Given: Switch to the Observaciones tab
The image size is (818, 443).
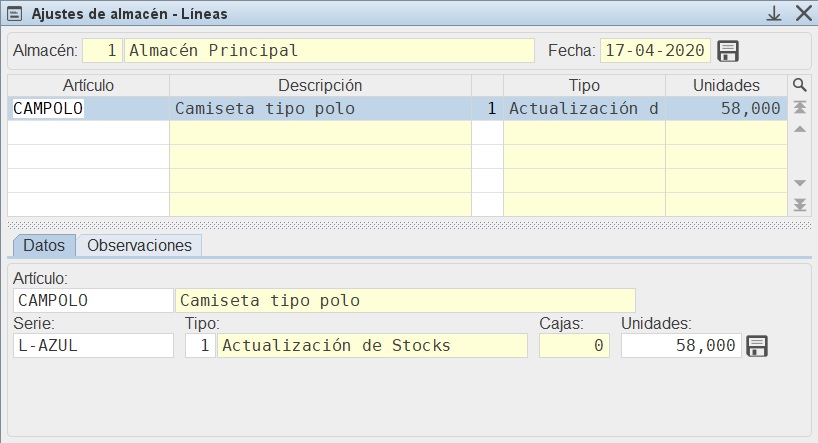Looking at the screenshot, I should click(139, 245).
